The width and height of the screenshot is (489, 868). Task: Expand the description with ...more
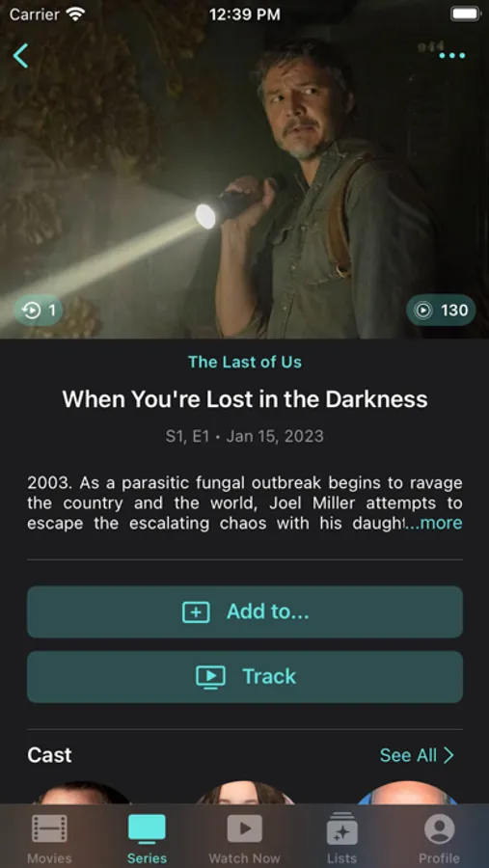tap(434, 523)
